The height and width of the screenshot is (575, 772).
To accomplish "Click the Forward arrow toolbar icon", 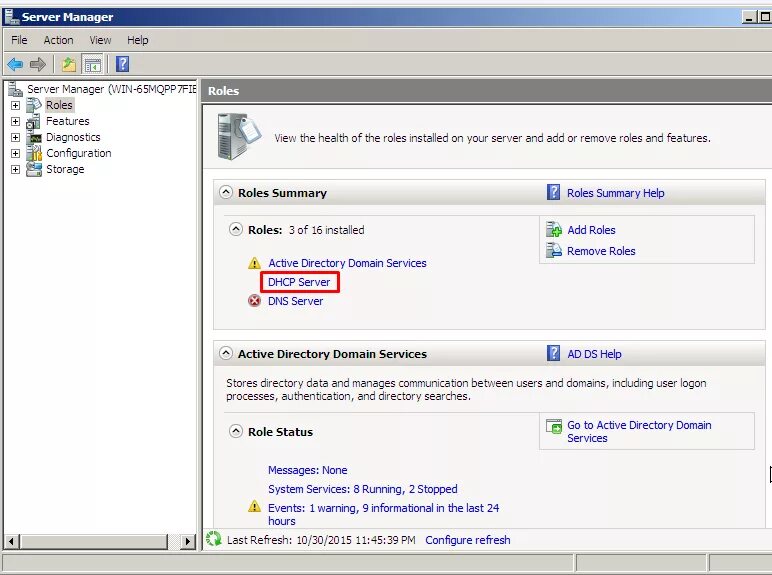I will (x=37, y=64).
